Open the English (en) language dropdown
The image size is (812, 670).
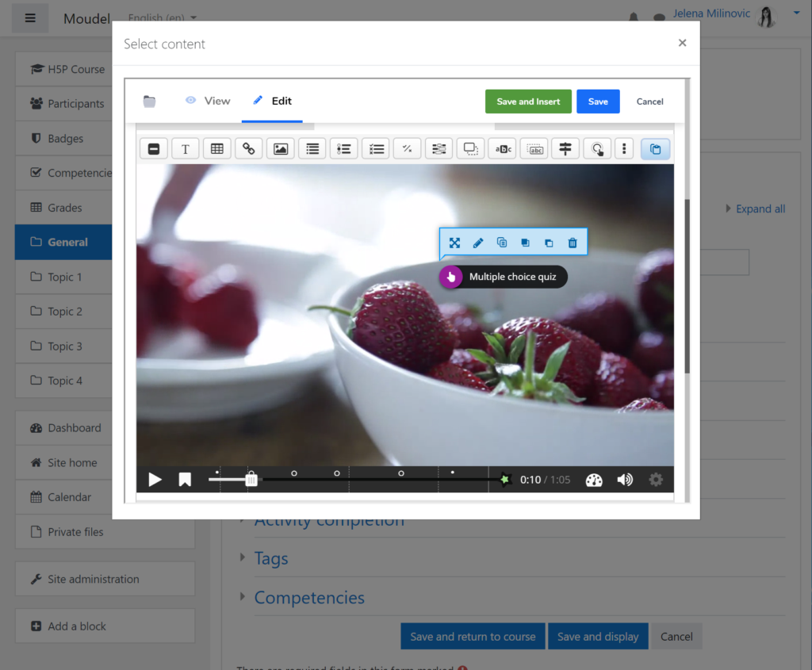pos(163,18)
